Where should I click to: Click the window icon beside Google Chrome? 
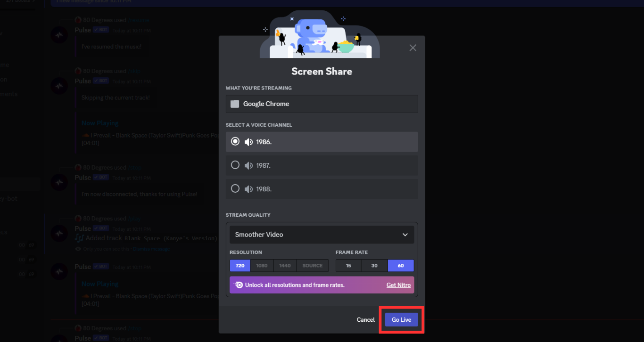(x=234, y=104)
